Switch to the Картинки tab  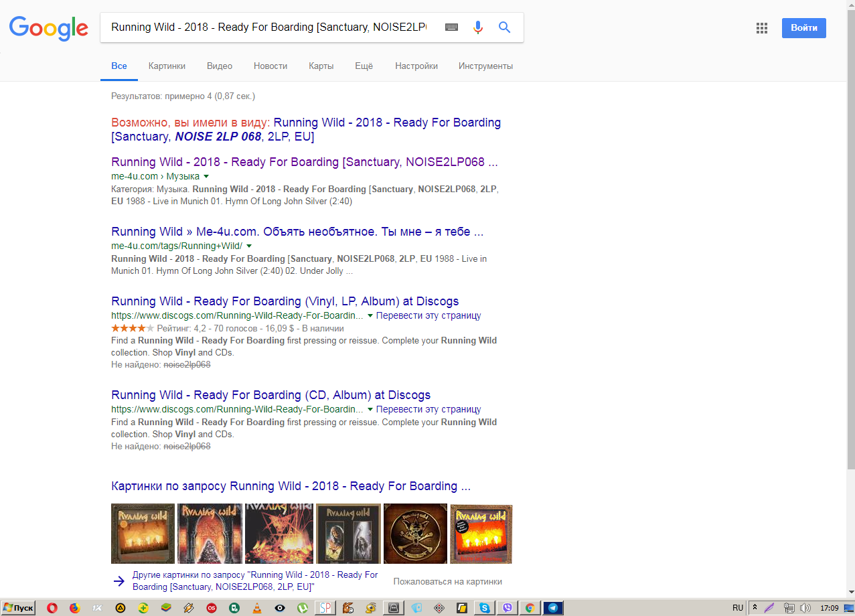click(167, 66)
